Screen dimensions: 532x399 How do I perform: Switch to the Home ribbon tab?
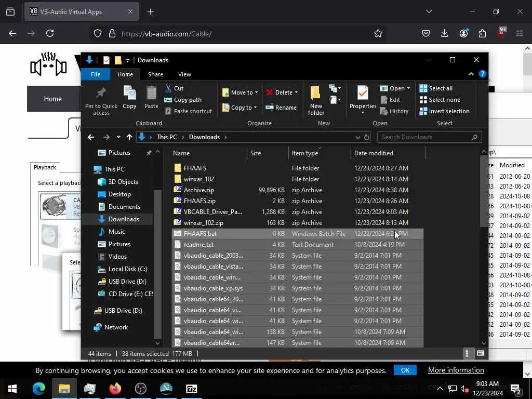(x=125, y=74)
